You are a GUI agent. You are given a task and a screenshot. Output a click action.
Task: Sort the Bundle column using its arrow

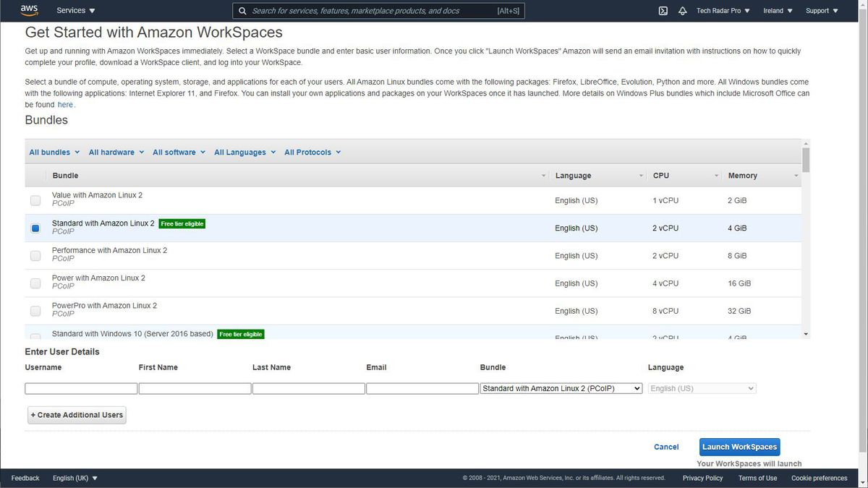(x=543, y=175)
